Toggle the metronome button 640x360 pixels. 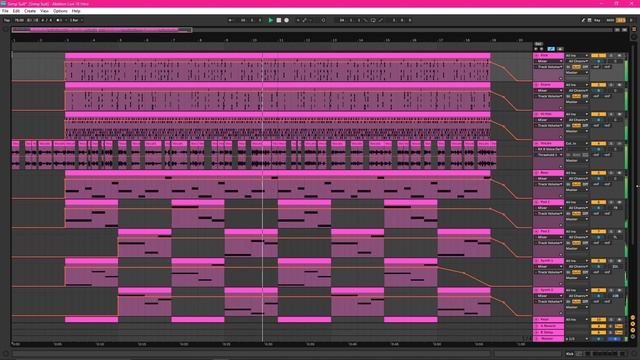60,20
